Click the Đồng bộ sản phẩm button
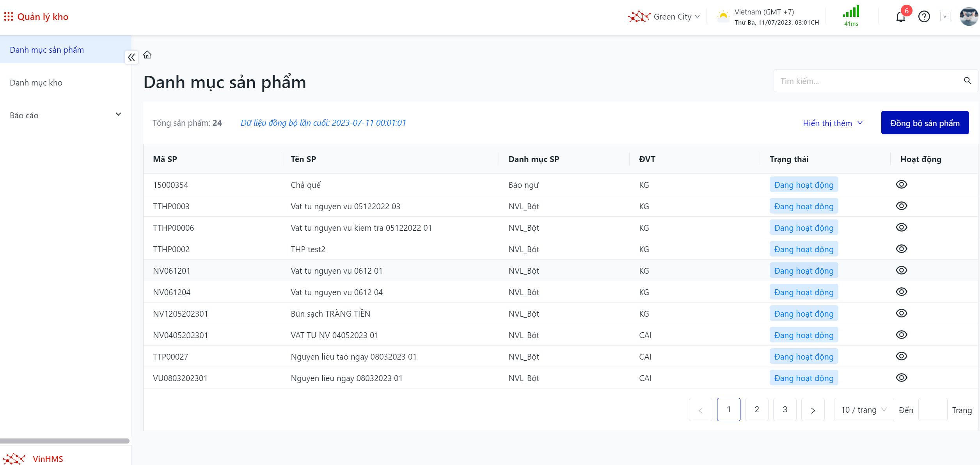980x465 pixels. (925, 123)
